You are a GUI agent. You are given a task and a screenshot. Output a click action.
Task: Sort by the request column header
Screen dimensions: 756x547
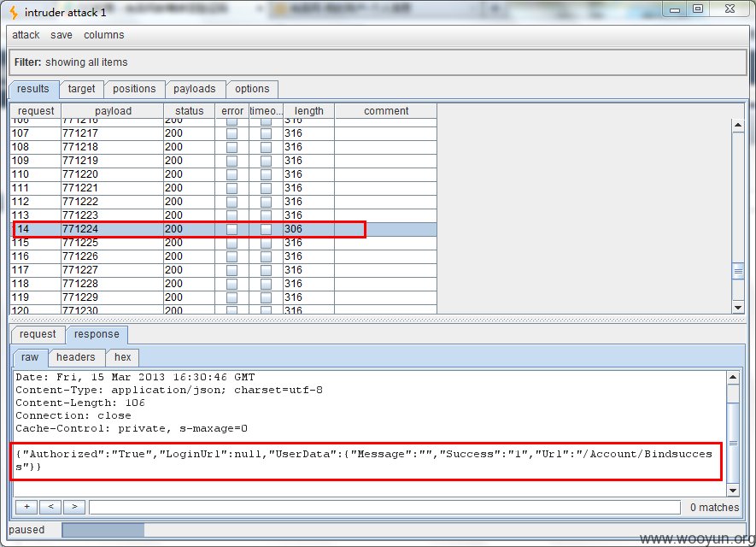click(x=36, y=111)
